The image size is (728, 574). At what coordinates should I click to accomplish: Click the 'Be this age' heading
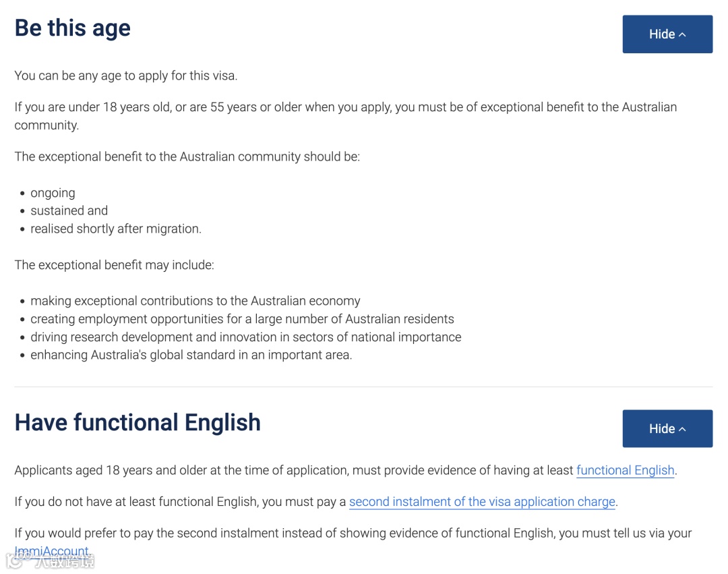(x=72, y=28)
